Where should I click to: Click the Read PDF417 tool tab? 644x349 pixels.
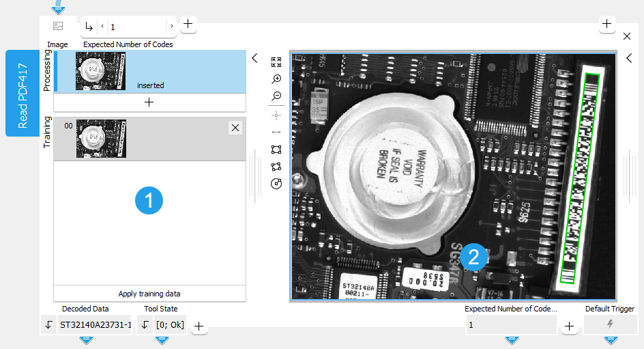point(23,94)
